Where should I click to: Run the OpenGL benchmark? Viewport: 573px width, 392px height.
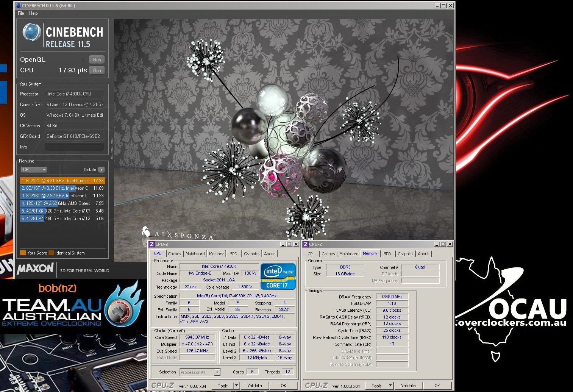coord(97,60)
